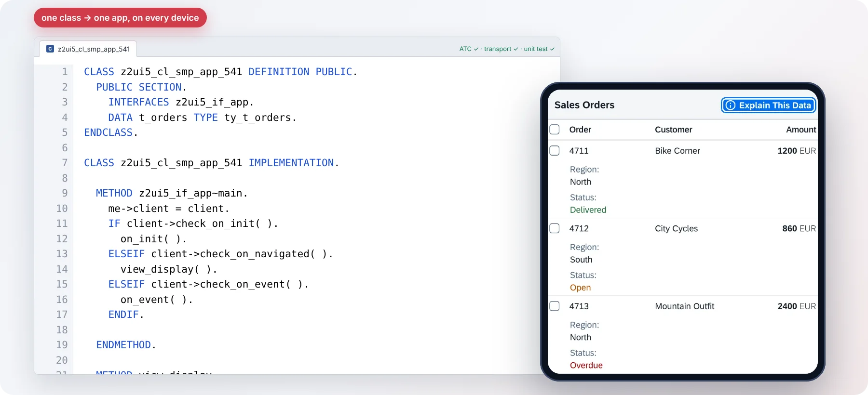The height and width of the screenshot is (395, 868).
Task: Toggle the select-all checkbox in the table header
Action: pos(555,130)
